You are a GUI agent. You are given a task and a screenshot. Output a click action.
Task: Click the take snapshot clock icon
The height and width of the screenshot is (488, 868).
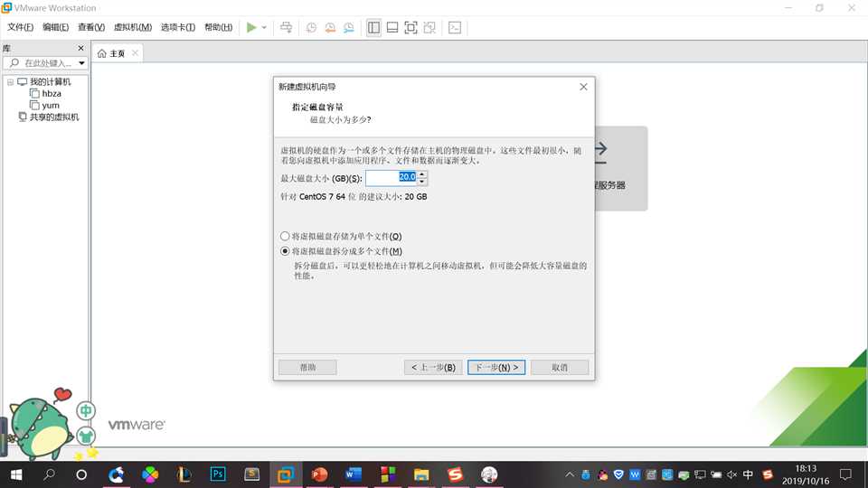(311, 28)
